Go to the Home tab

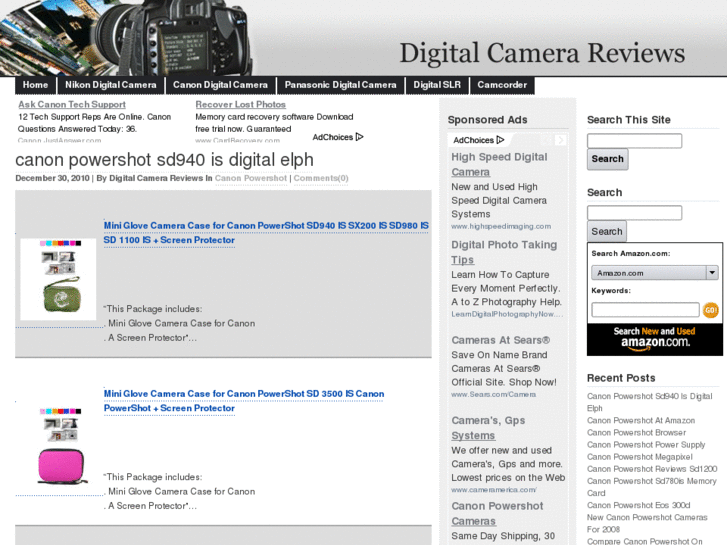35,85
